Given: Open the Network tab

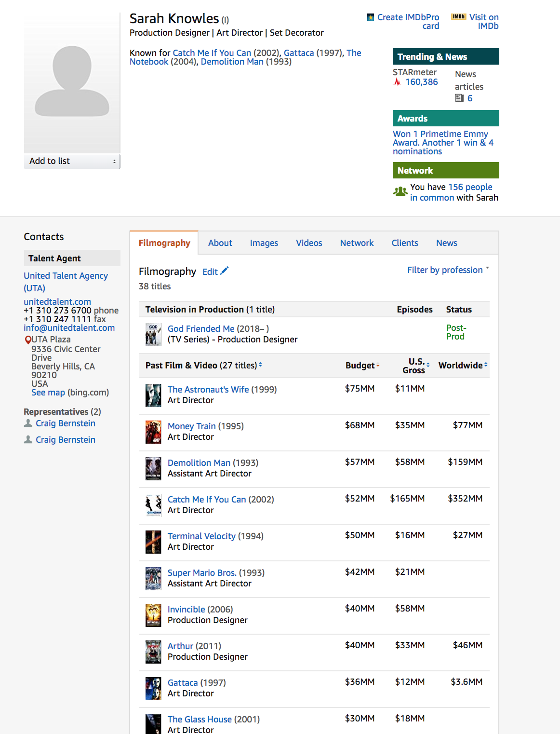Looking at the screenshot, I should click(x=357, y=243).
